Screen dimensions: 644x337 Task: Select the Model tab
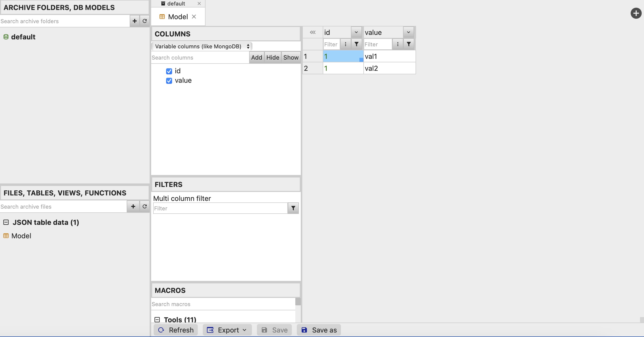(x=178, y=16)
